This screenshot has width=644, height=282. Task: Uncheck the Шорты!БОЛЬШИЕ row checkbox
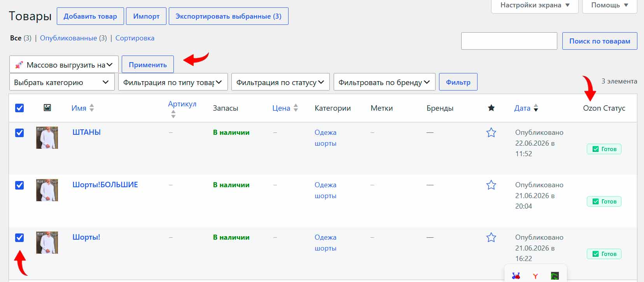click(x=19, y=185)
